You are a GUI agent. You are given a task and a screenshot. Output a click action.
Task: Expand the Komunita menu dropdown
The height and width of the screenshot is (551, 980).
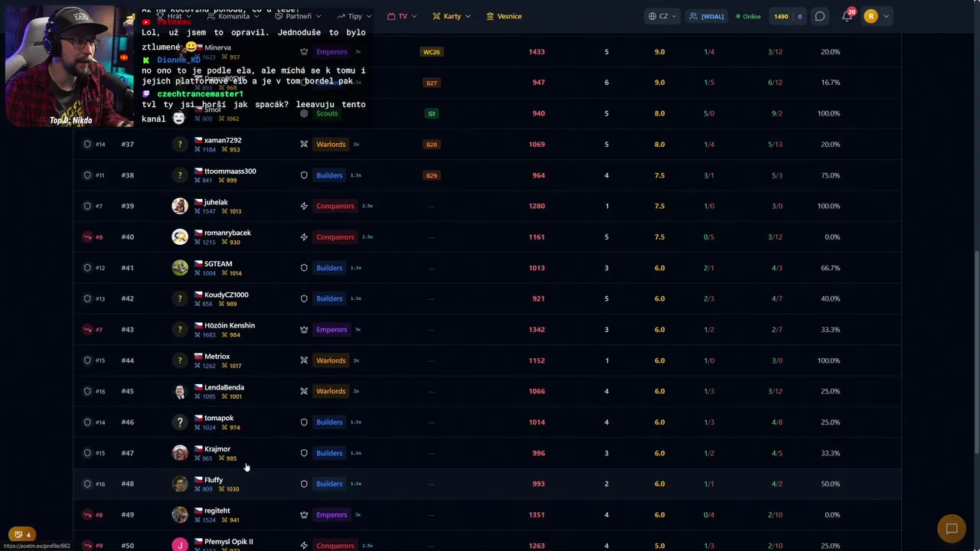pos(234,16)
